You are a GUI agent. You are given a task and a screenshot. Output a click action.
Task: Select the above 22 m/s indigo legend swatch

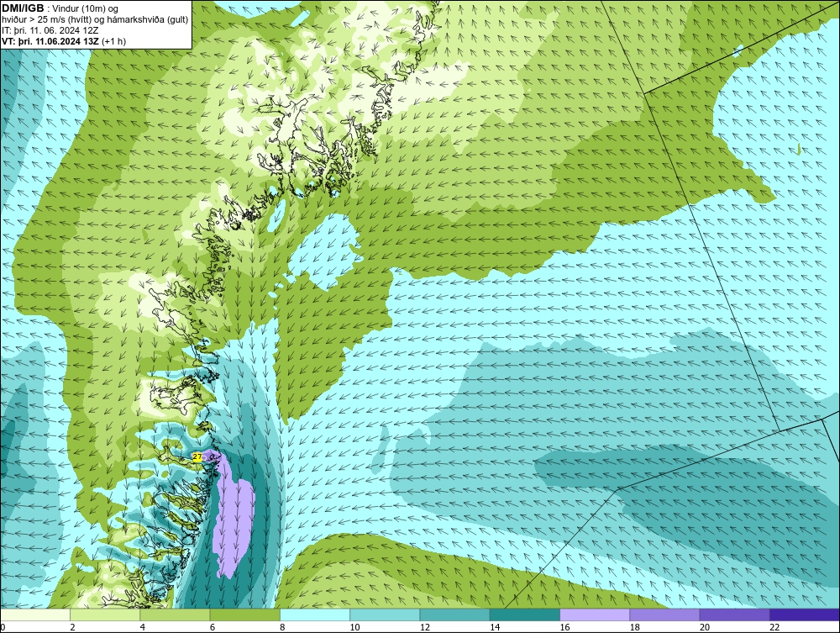[805, 615]
